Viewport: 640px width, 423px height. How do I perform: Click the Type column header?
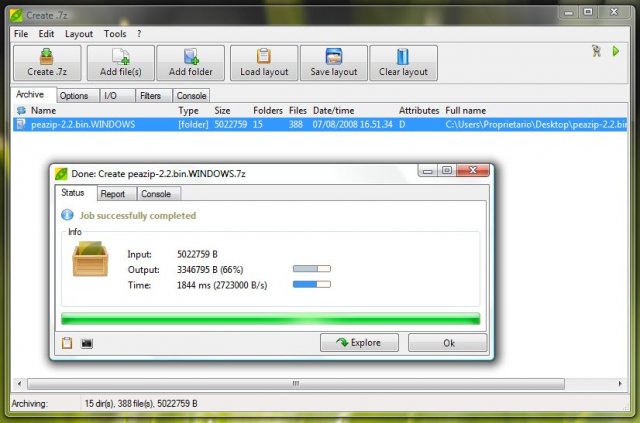coord(188,111)
